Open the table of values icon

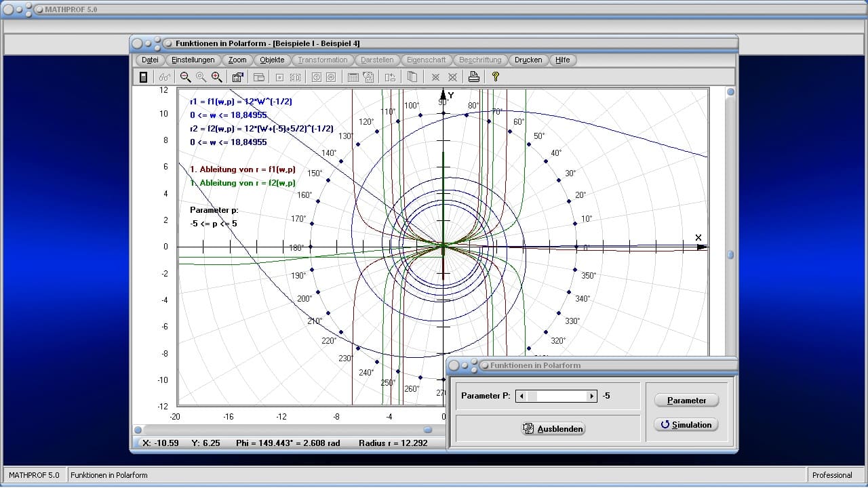tap(353, 77)
